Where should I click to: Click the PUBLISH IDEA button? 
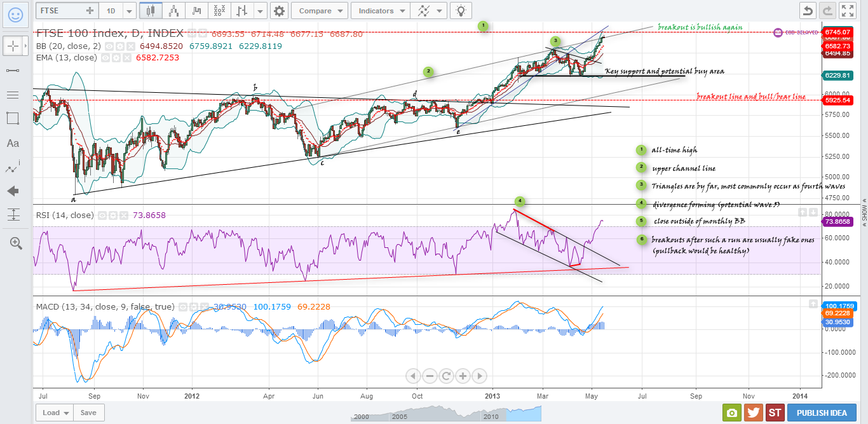822,413
